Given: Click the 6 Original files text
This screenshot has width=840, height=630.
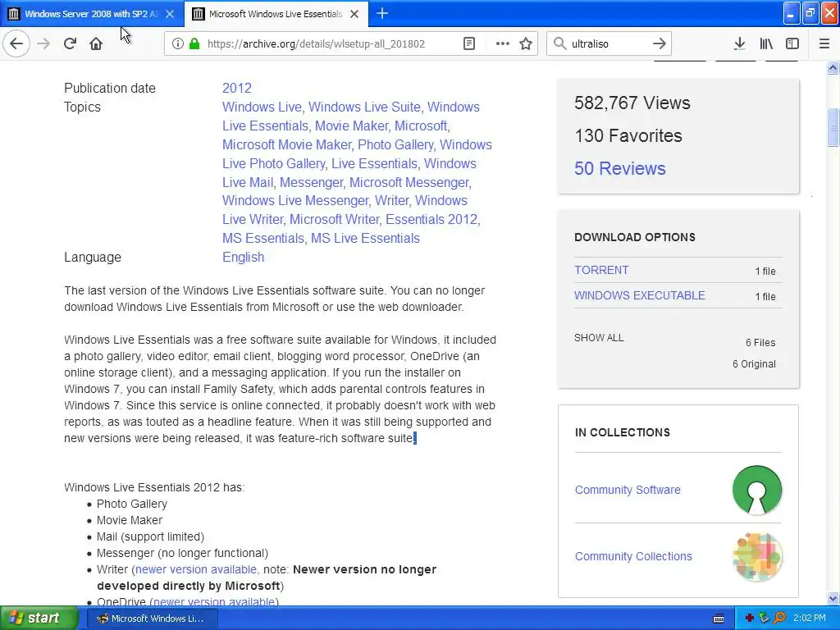Looking at the screenshot, I should click(x=754, y=363).
